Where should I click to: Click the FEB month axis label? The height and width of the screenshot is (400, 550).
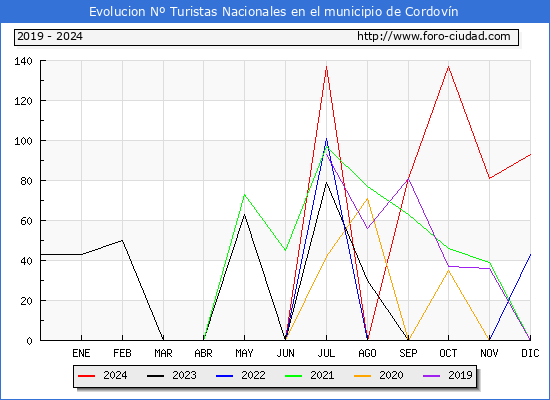coord(122,353)
